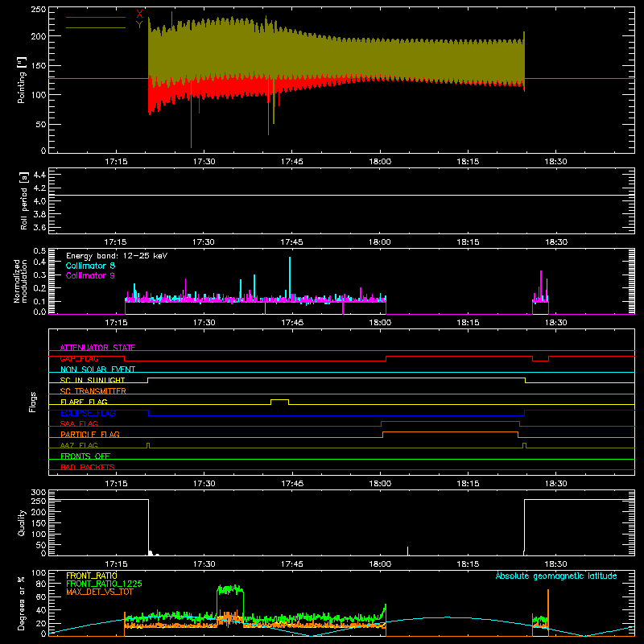Select the FLARE_FLAG label
Viewport: 644px width, 644px height.
tap(84, 402)
